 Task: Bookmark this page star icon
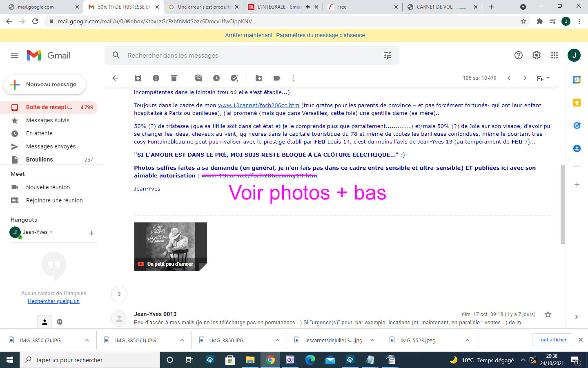(x=523, y=21)
